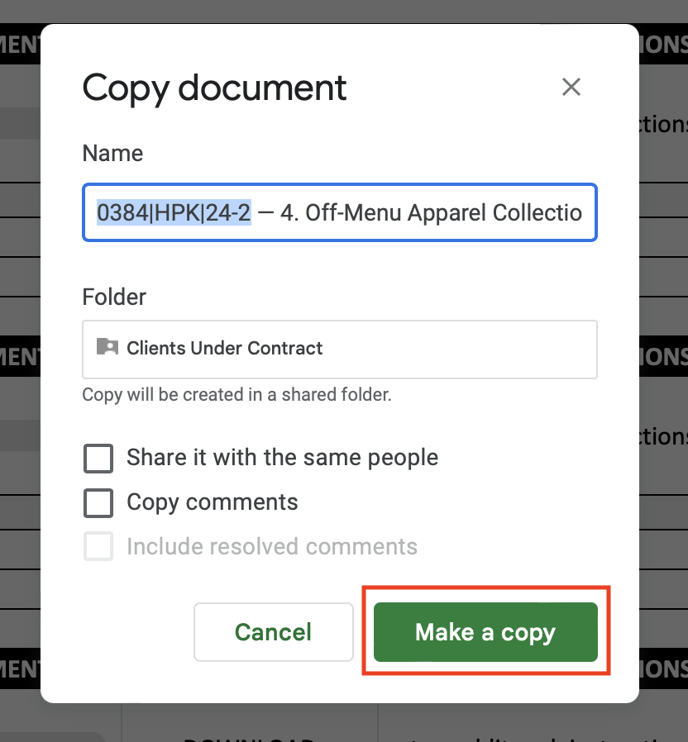Place cursor in "Off-Menu Apparel Collectio" name text
This screenshot has width=688, height=742.
pos(430,213)
